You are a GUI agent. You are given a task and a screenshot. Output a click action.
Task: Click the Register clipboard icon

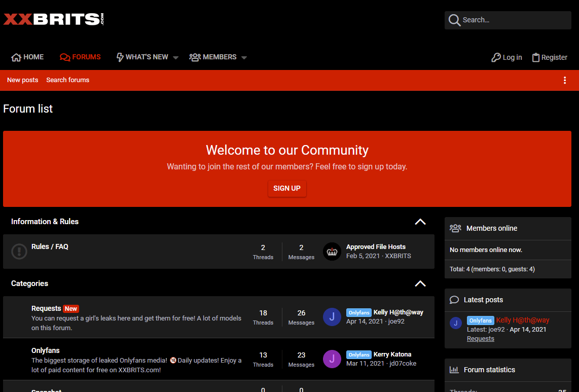[536, 57]
